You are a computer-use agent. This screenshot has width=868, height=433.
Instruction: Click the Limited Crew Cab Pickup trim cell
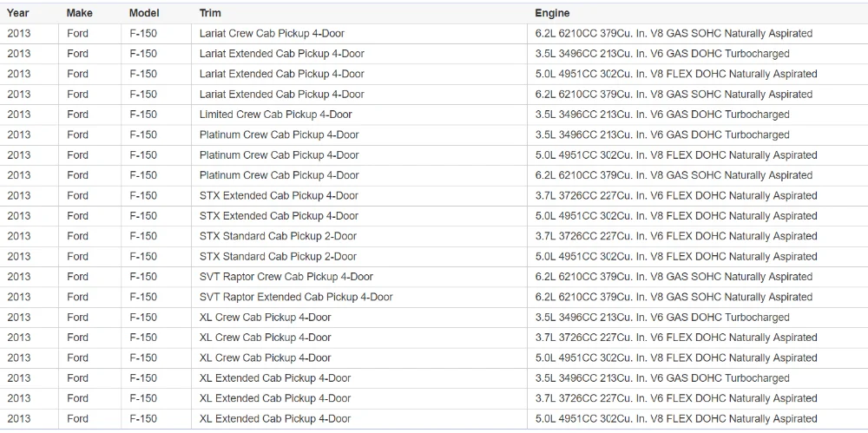[275, 115]
